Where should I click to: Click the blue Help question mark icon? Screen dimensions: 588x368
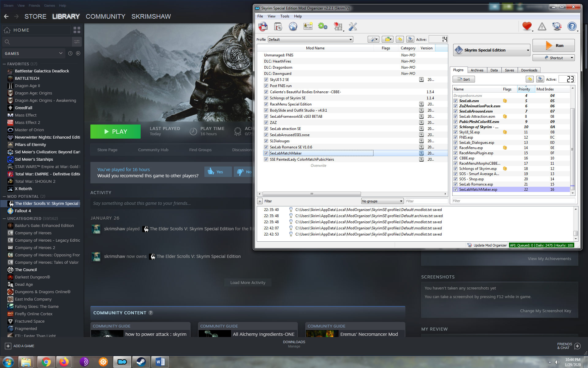572,27
